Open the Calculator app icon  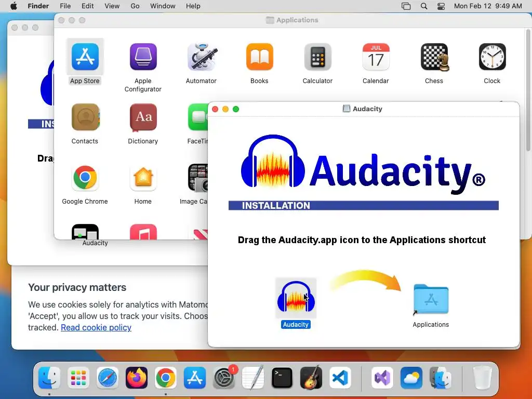pos(317,57)
